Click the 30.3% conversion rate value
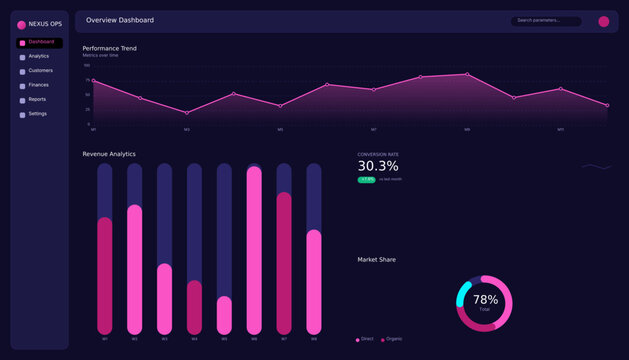This screenshot has width=629, height=360. click(378, 166)
